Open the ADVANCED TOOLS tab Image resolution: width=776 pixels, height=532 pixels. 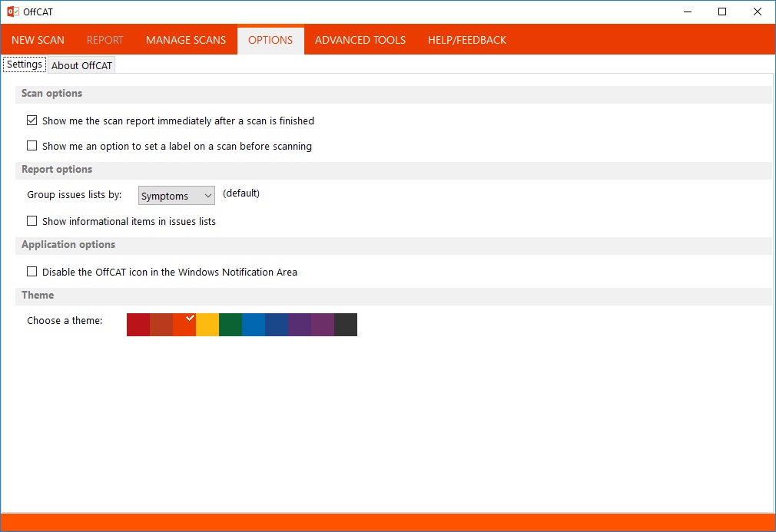pyautogui.click(x=360, y=40)
